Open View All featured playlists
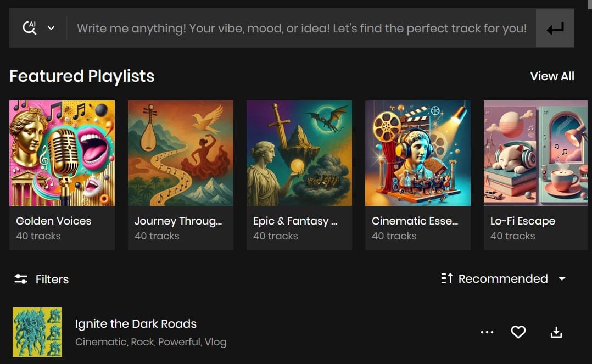Screen dimensions: 592x364 click(552, 76)
